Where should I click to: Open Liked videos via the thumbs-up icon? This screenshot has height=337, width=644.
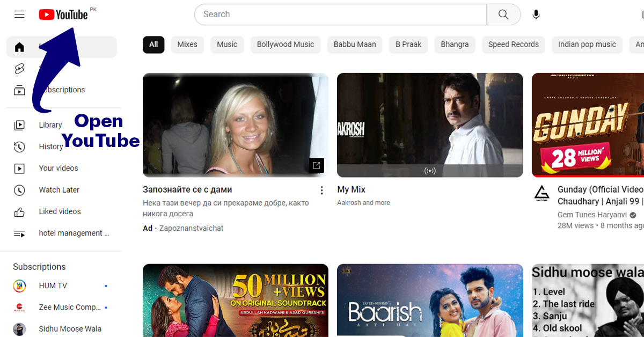point(19,211)
